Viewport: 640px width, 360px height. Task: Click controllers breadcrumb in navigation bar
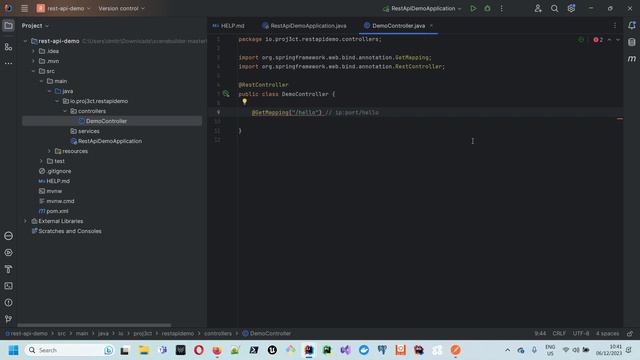click(218, 333)
